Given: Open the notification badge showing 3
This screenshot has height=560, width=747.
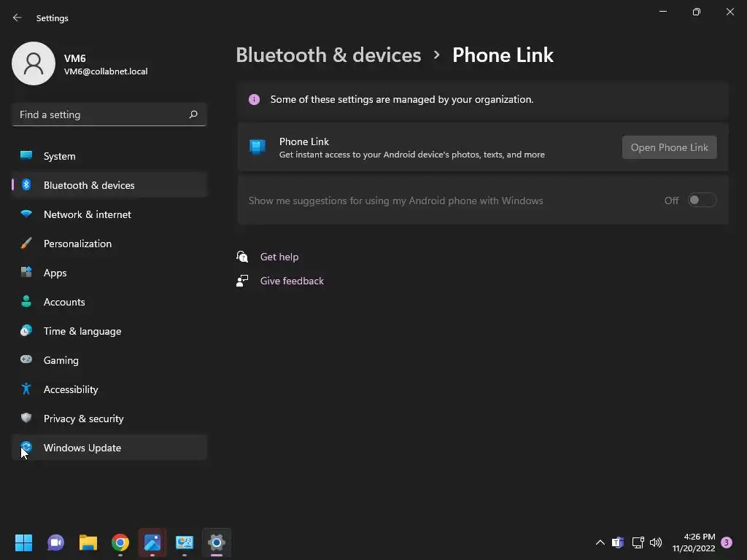Looking at the screenshot, I should (727, 542).
